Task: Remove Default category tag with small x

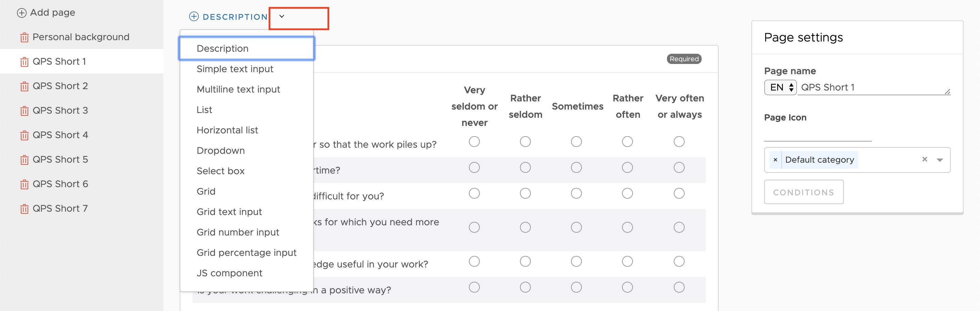Action: tap(775, 160)
